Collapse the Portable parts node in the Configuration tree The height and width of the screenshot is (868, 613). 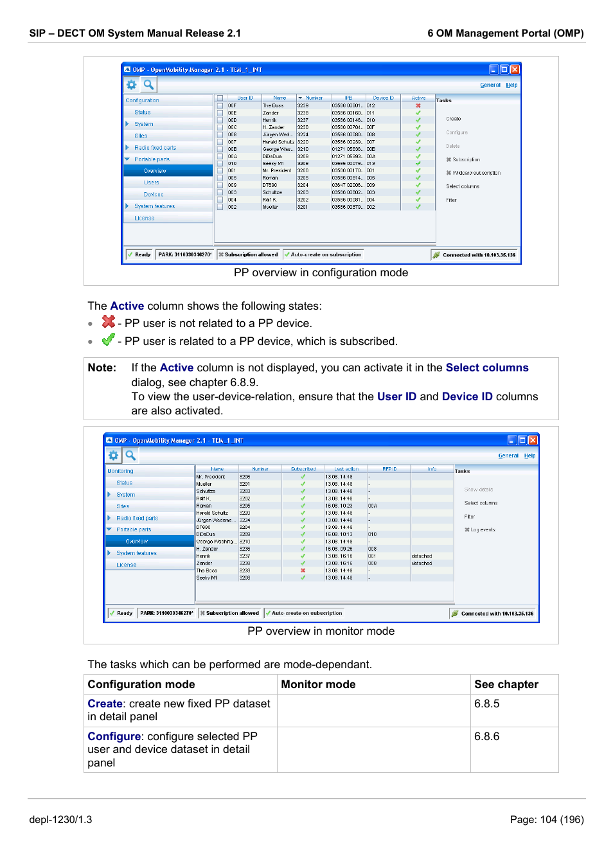click(127, 159)
